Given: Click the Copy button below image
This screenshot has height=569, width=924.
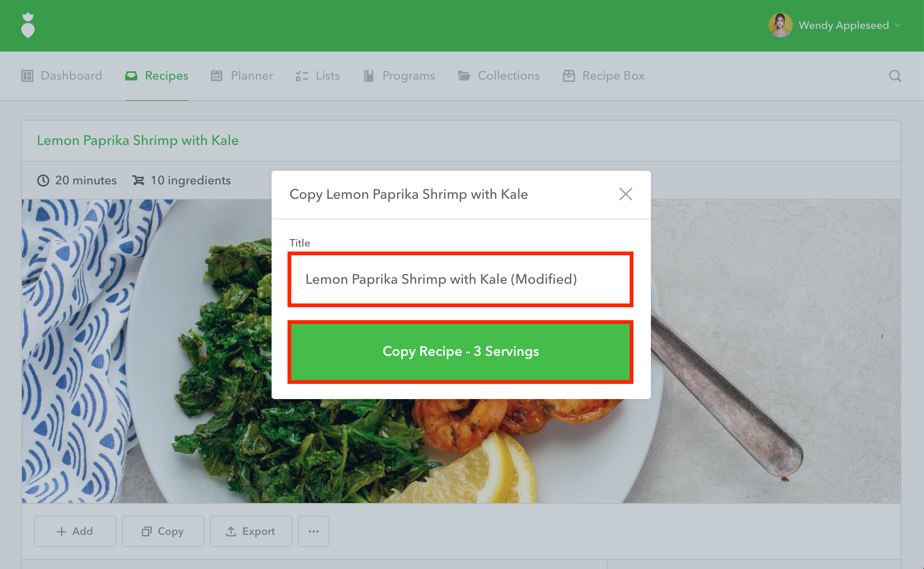Looking at the screenshot, I should 163,531.
